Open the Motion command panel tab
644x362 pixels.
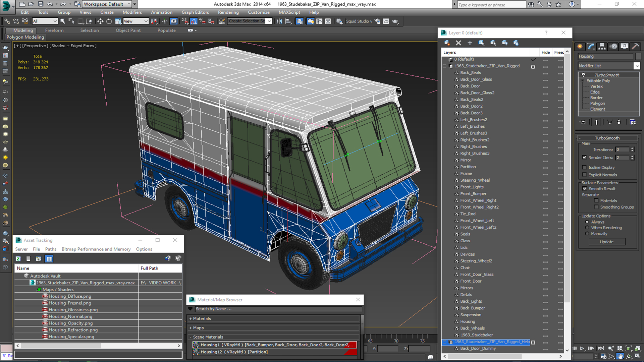[613, 46]
